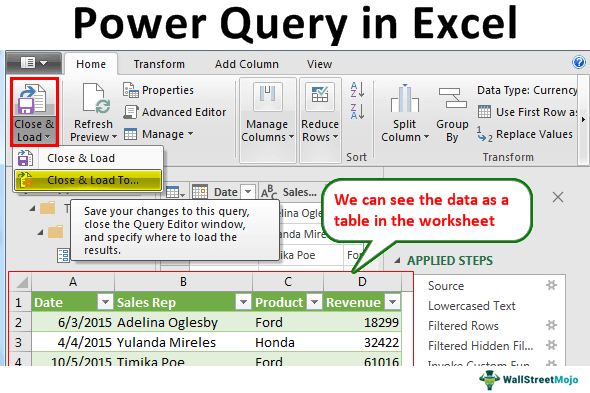Click the 4/4/2015 date cell
590x393 pixels.
(73, 343)
